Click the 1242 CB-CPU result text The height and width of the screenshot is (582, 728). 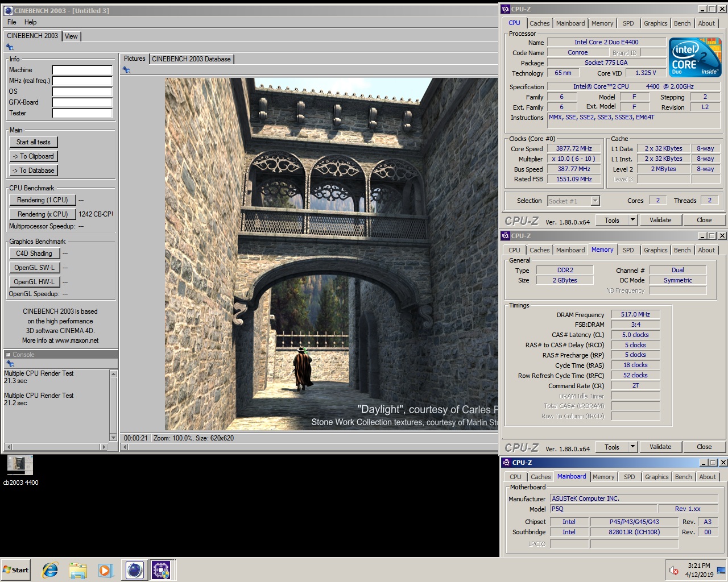tap(96, 214)
